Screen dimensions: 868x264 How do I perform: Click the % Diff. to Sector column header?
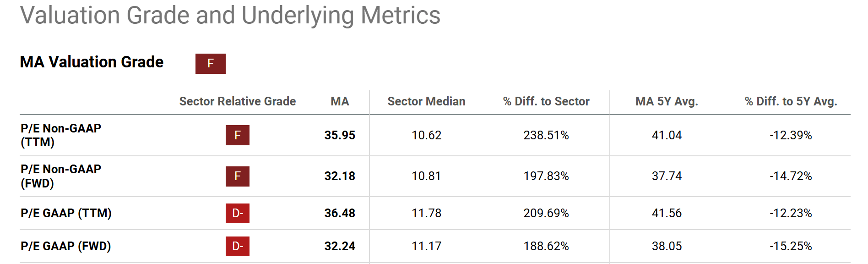pyautogui.click(x=546, y=101)
